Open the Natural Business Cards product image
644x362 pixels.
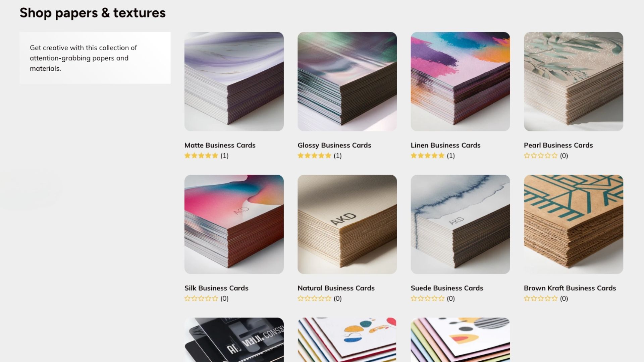coord(347,224)
